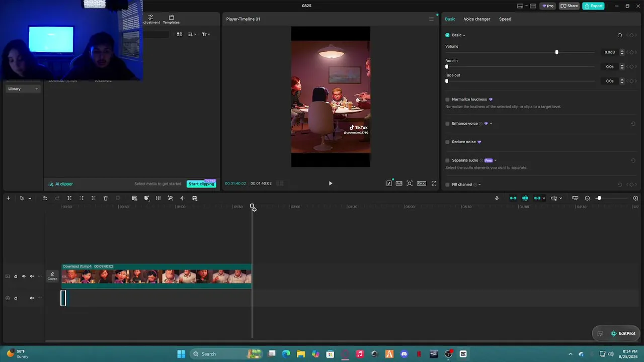This screenshot has width=644, height=362.
Task: Click the Start clipping button
Action: 201,184
